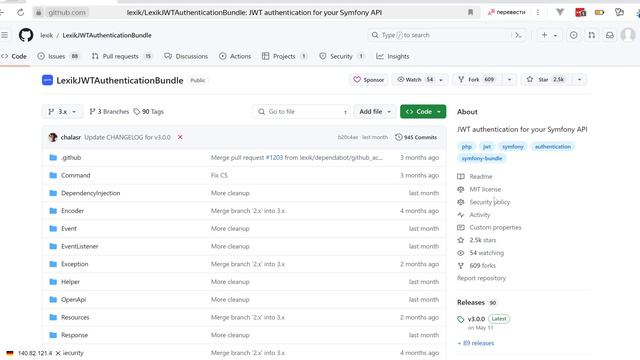Open the DependencyInjection folder

[91, 193]
